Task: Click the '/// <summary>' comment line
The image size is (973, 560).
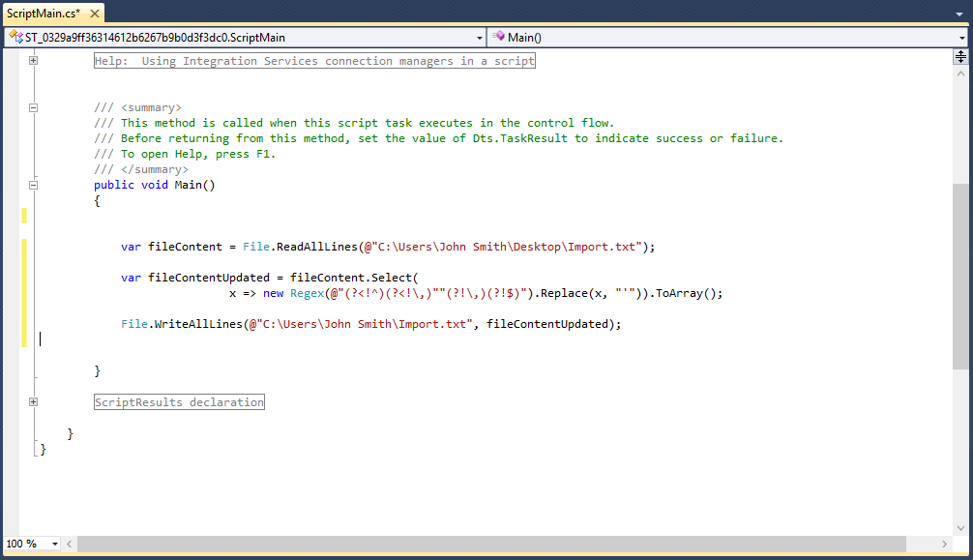Action: [137, 107]
